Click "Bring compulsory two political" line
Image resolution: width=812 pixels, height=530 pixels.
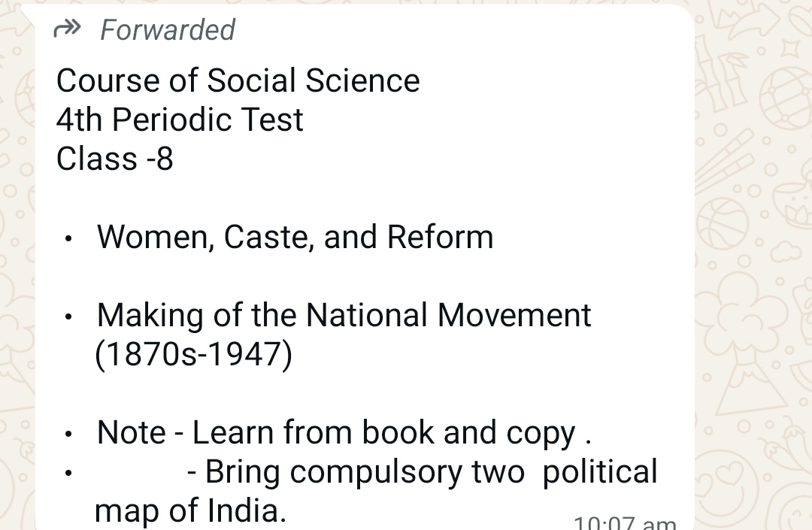click(x=421, y=472)
